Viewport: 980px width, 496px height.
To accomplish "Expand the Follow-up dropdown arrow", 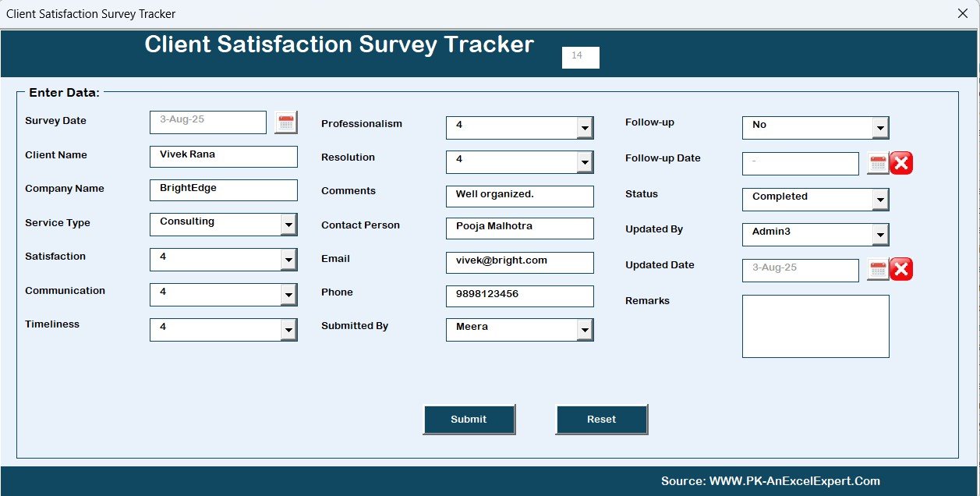I will pos(880,128).
